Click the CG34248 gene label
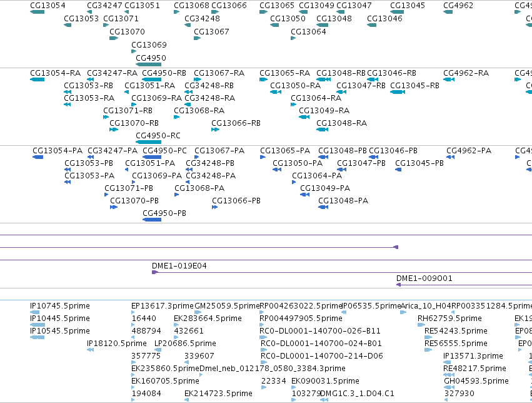532x403 pixels. tap(202, 19)
